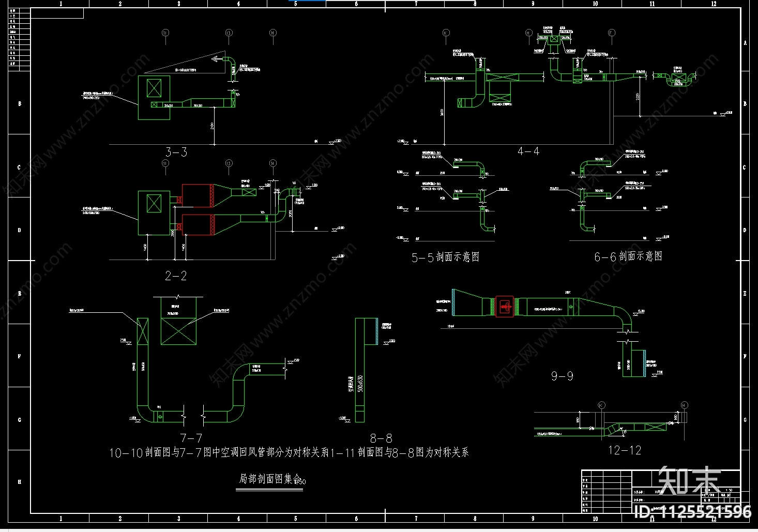The width and height of the screenshot is (758, 532).
Task: Click border zone number 10 on bottom edge
Action: click(x=595, y=519)
